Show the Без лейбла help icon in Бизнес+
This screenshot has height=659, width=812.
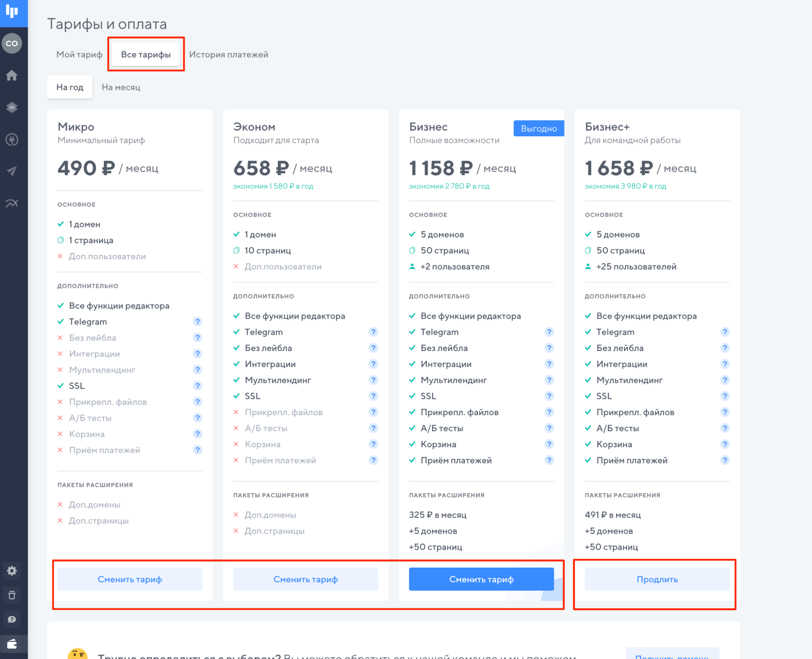(x=725, y=348)
